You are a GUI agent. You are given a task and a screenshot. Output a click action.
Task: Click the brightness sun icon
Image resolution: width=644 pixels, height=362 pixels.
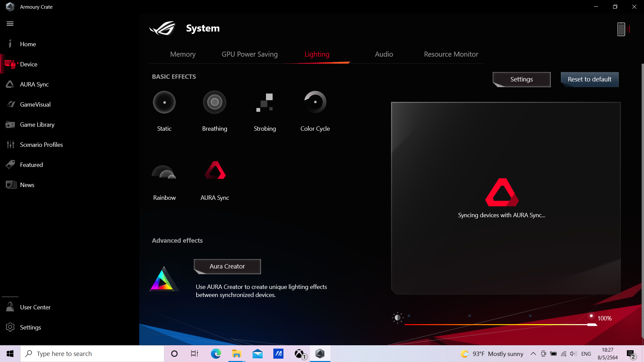[397, 317]
